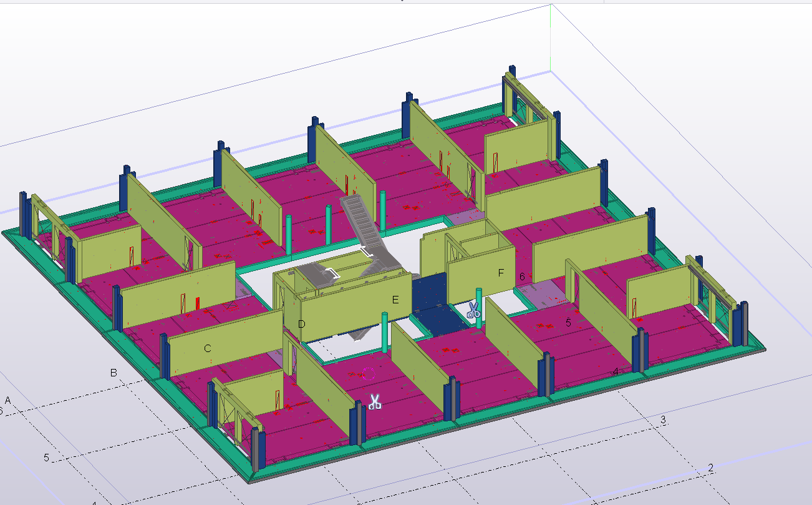812x505 pixels.
Task: Pick grid label E on the core wall
Action: pos(395,300)
